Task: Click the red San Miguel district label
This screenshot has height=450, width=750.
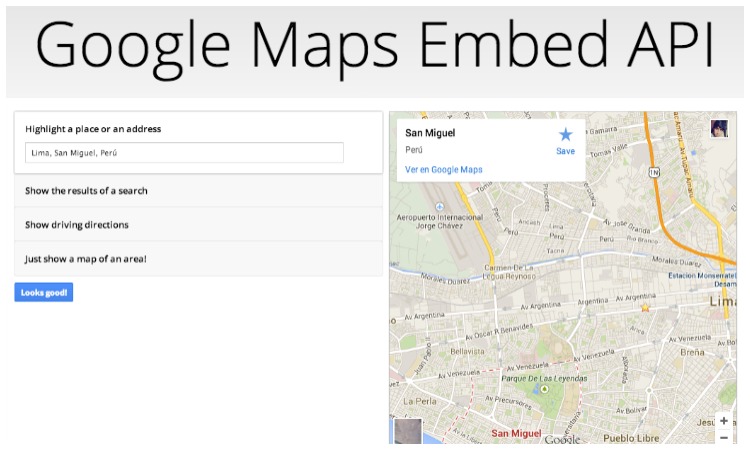Action: (x=516, y=433)
